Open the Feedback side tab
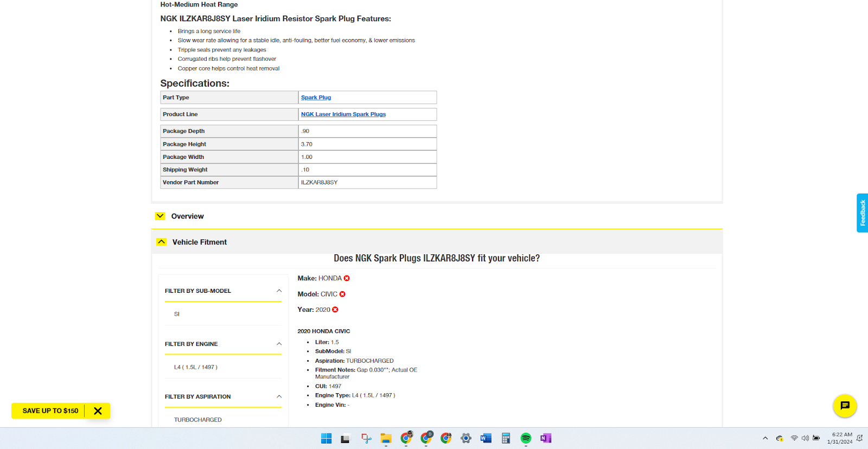The image size is (868, 449). [x=862, y=213]
